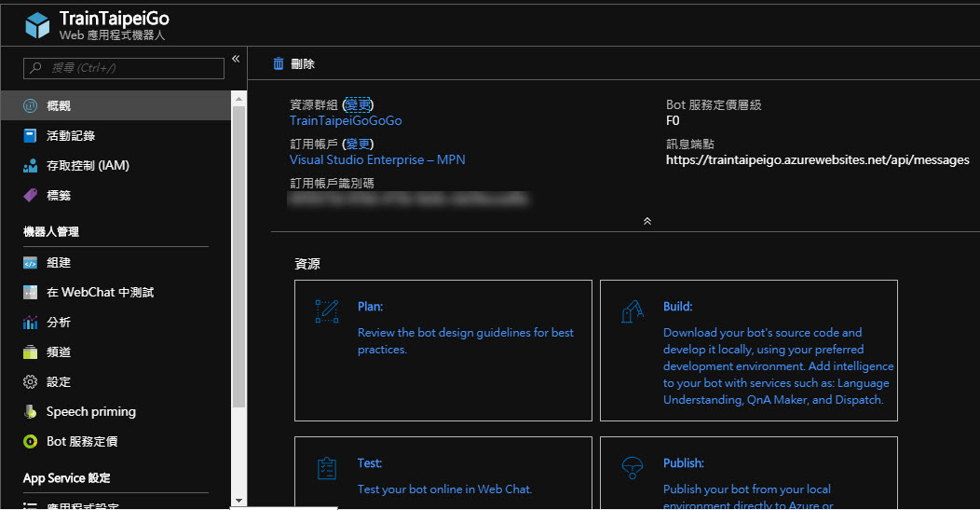Viewport: 980px width, 510px height.
Task: Click the 分析 analytics chart icon
Action: point(30,323)
